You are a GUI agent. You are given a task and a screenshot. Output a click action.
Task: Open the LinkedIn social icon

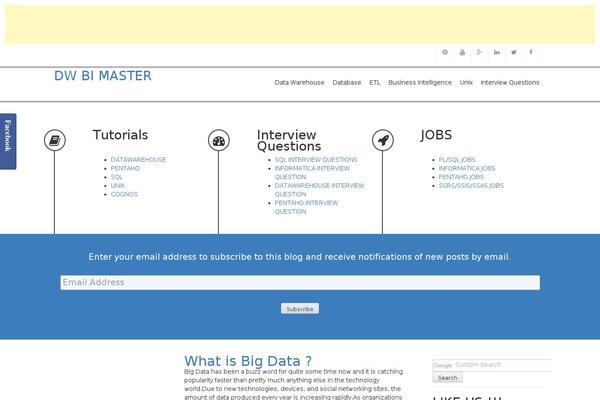[496, 52]
